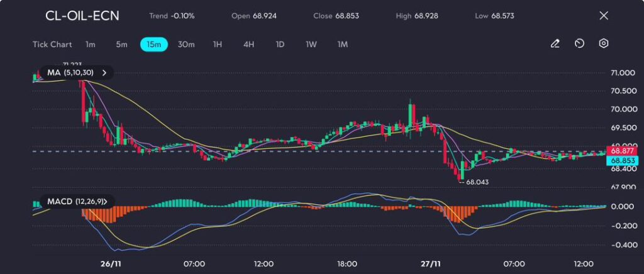The height and width of the screenshot is (274, 644).
Task: Click the 68.043 low price marker
Action: coord(475,182)
